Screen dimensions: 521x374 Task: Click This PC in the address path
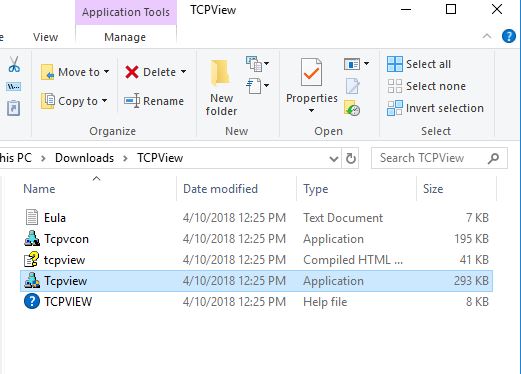[x=16, y=158]
